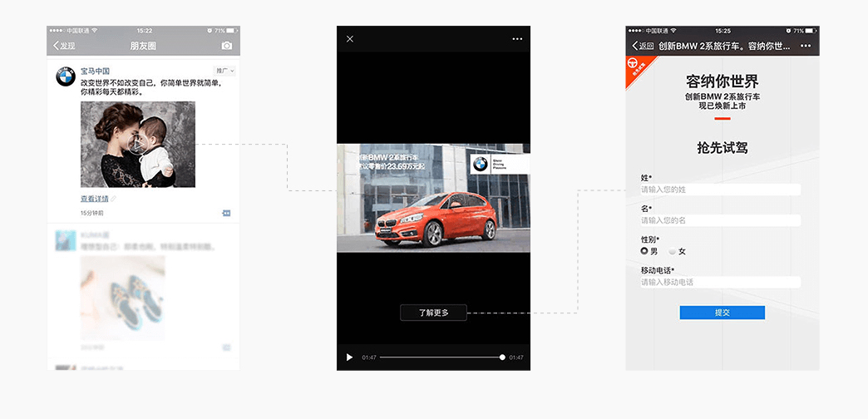Focus the 移动电话 input field

point(721,283)
